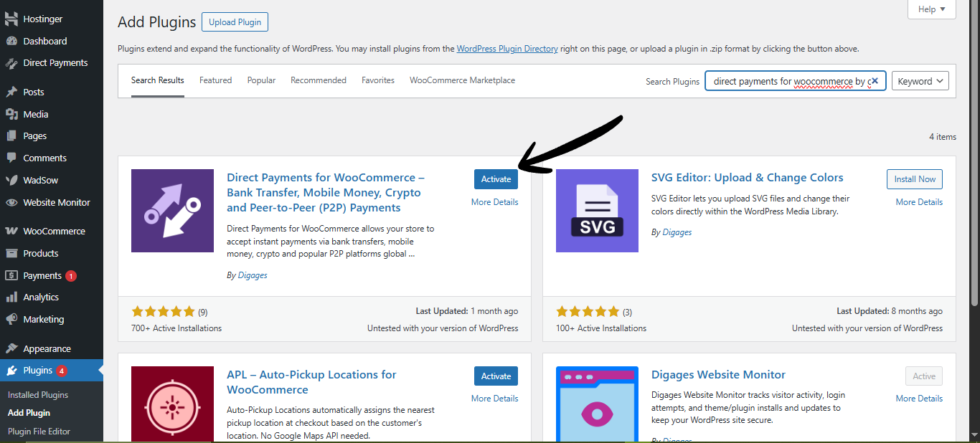Open Plugin File Editor in submenu

(x=39, y=432)
